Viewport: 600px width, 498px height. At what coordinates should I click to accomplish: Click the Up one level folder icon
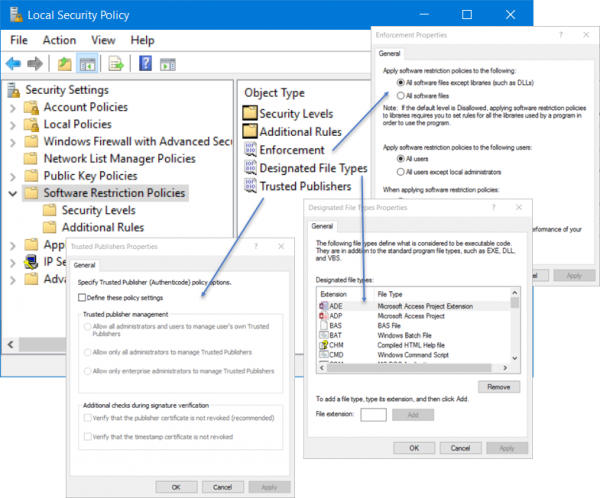(65, 64)
